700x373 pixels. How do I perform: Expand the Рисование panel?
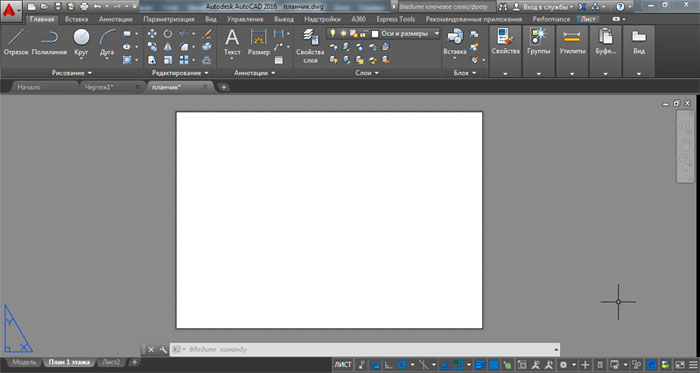(x=71, y=73)
